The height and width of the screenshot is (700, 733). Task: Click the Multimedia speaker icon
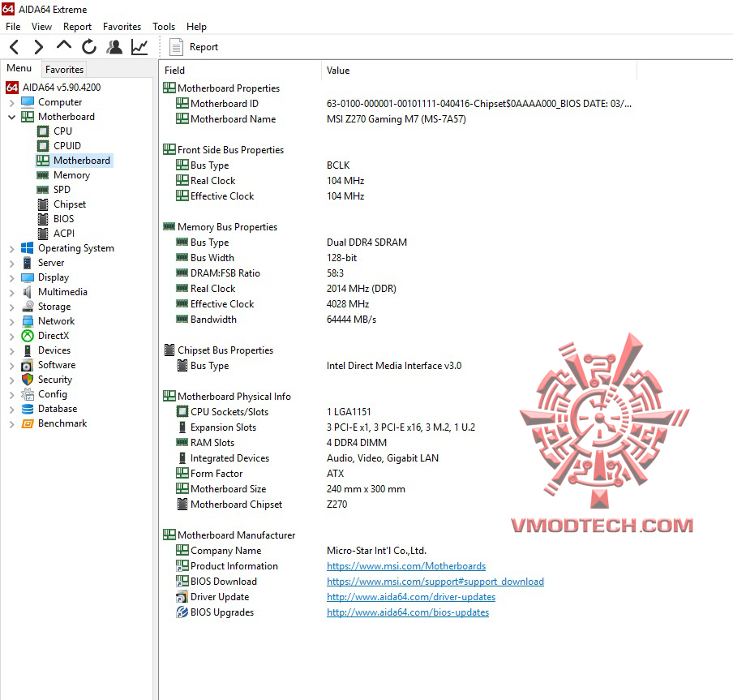(x=27, y=292)
